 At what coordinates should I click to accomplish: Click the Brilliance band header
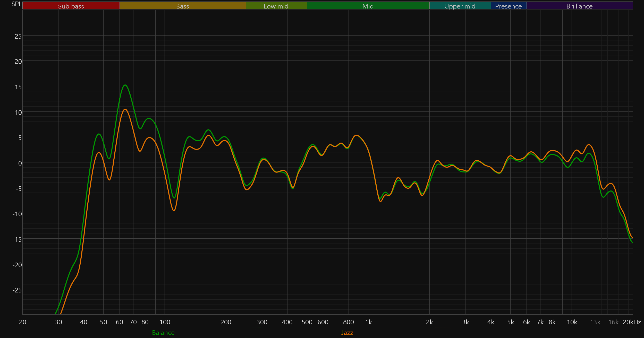pos(579,6)
